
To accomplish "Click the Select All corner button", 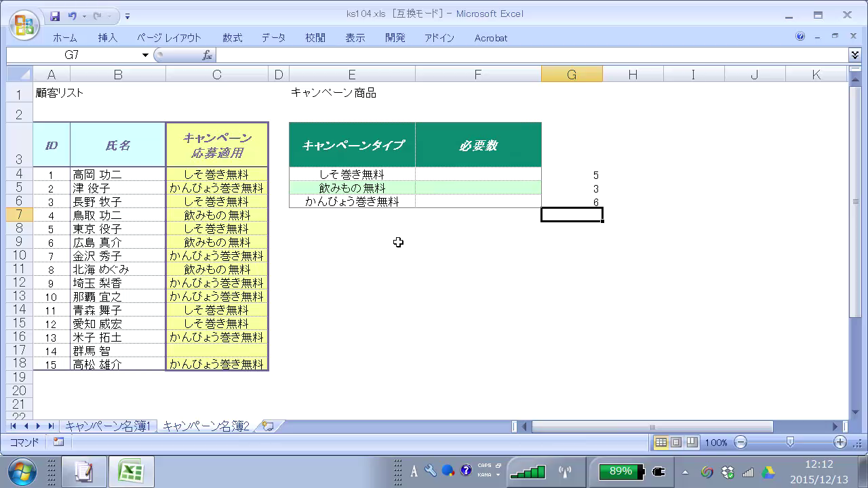I will point(20,75).
